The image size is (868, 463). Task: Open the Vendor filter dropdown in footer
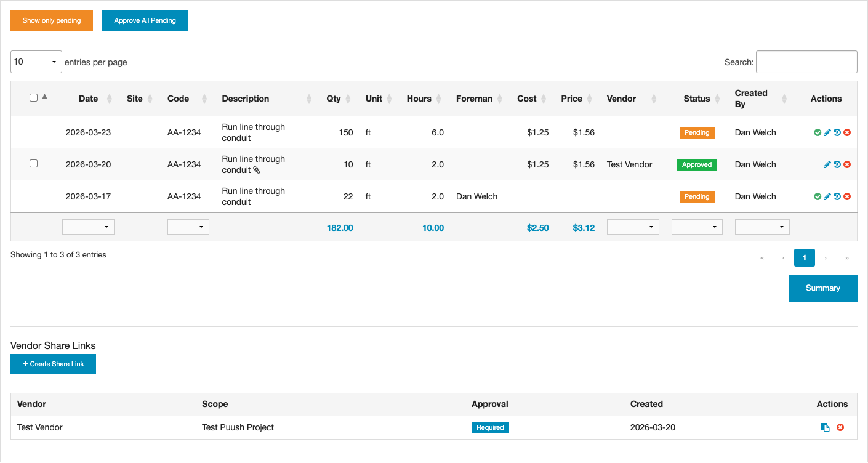pos(633,227)
